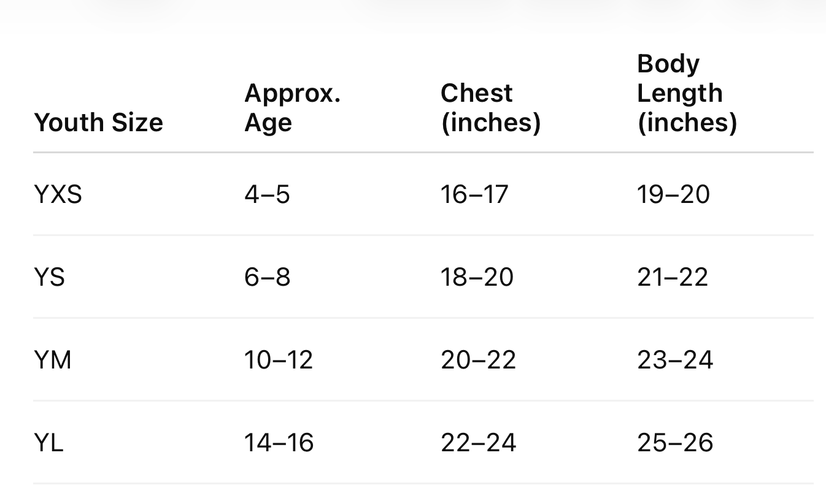Select the 10–12 age cell
The width and height of the screenshot is (826, 504).
click(x=279, y=360)
